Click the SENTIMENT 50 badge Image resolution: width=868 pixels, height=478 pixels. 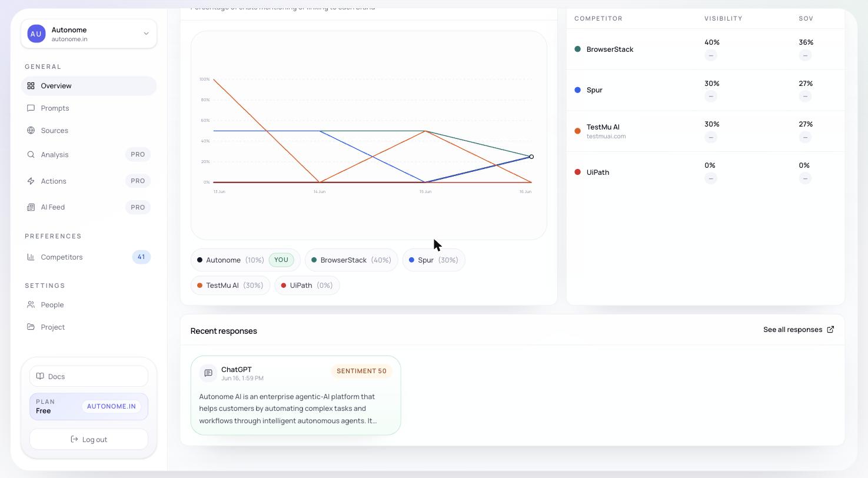coord(361,371)
